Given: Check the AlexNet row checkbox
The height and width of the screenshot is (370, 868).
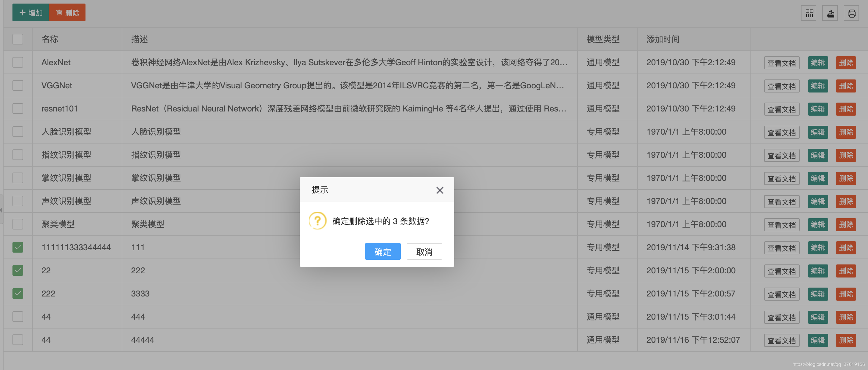Looking at the screenshot, I should (18, 62).
